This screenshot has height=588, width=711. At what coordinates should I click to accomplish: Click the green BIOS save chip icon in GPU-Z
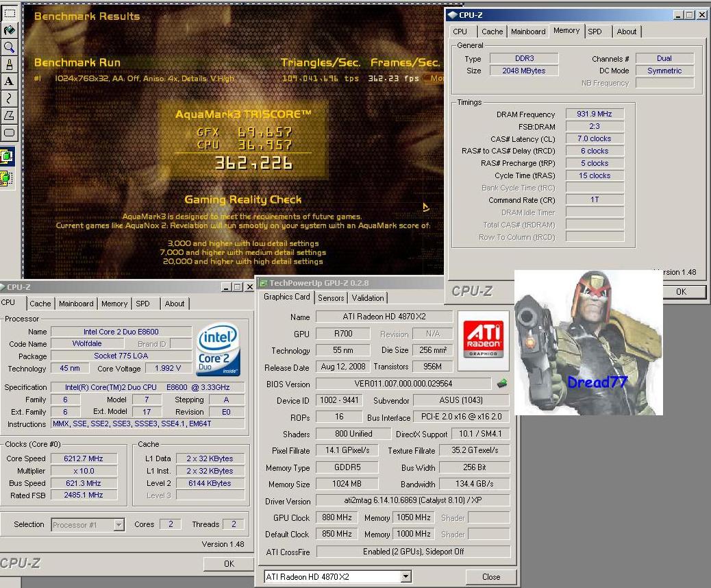tap(501, 384)
